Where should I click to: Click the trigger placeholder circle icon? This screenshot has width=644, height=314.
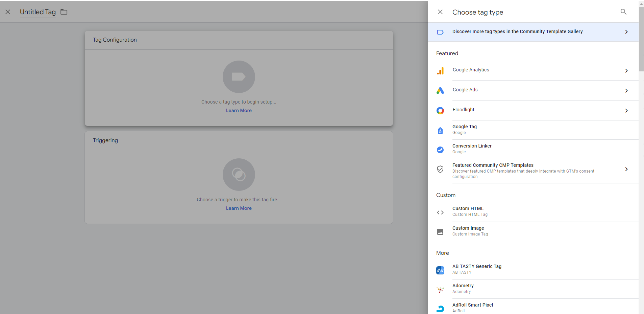(x=239, y=175)
